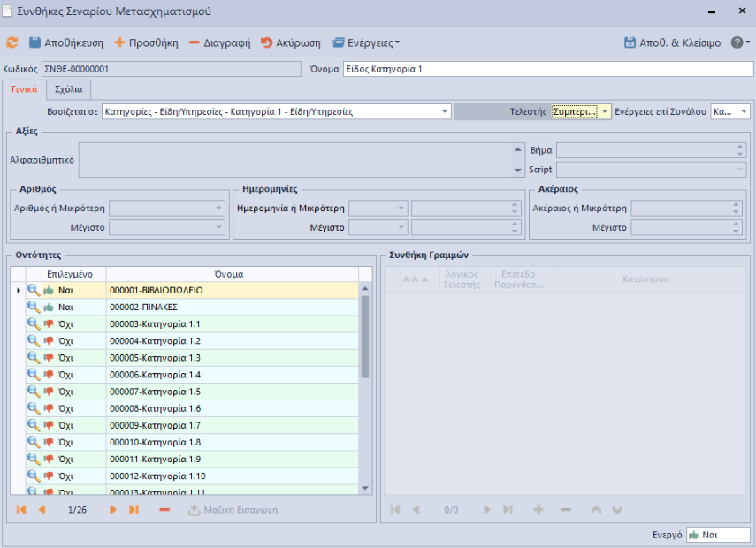Click the Διαγραφή delete button
The width and height of the screenshot is (756, 548).
(219, 42)
